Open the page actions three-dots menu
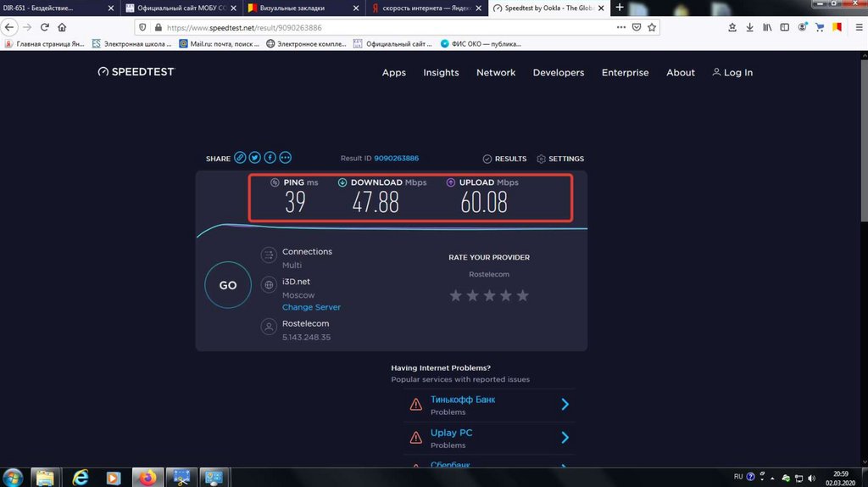Image resolution: width=868 pixels, height=487 pixels. 621,27
